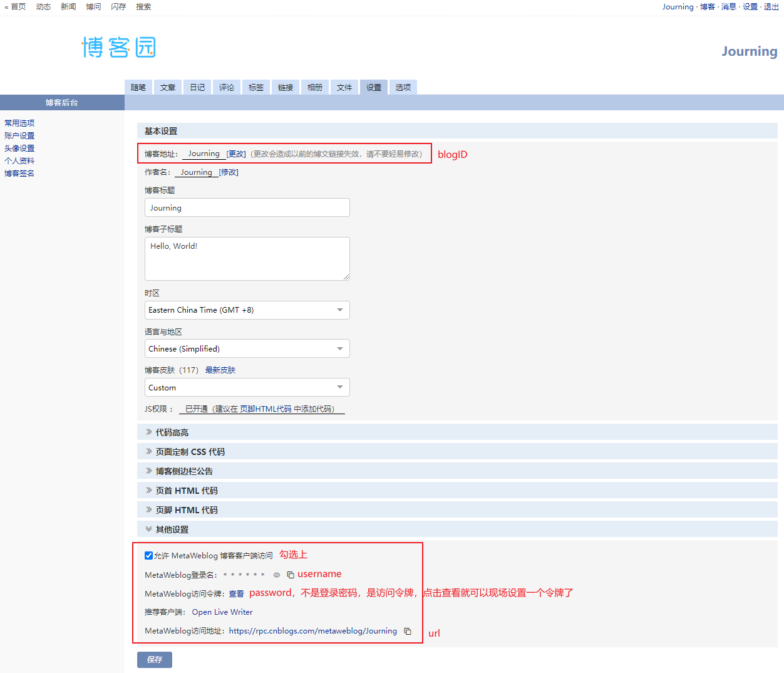Screen dimensions: 784x673
Task: Switch to the 文件 tab
Action: click(344, 88)
